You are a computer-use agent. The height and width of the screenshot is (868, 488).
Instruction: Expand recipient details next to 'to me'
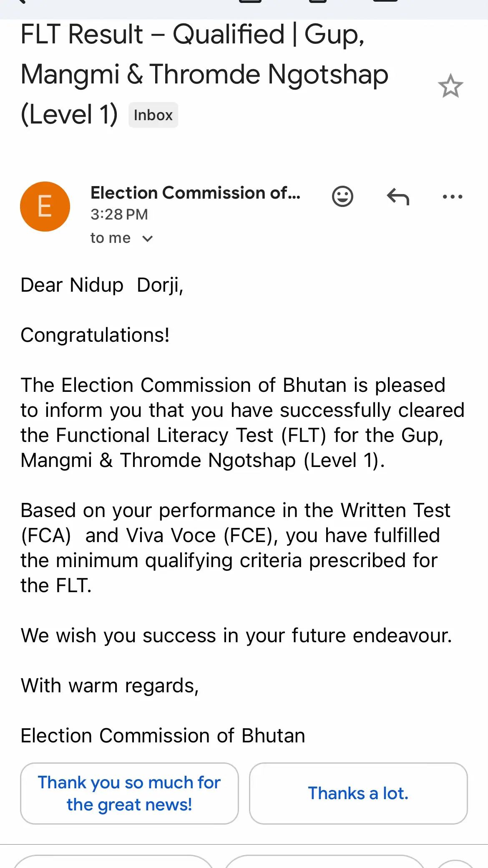(147, 239)
